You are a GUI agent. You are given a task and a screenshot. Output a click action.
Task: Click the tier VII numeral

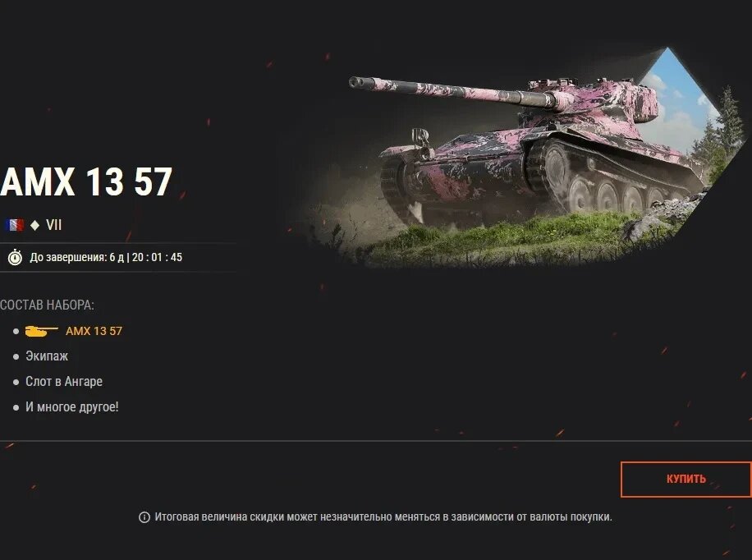53,225
